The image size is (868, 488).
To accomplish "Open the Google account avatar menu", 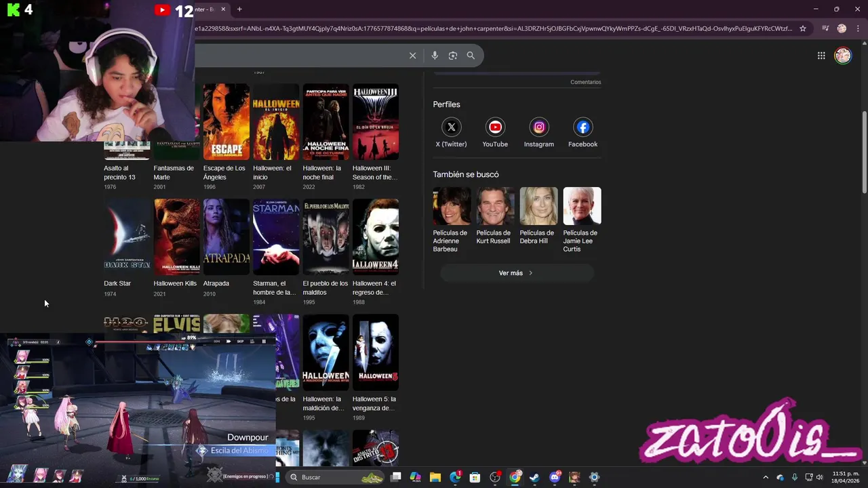I will [843, 56].
